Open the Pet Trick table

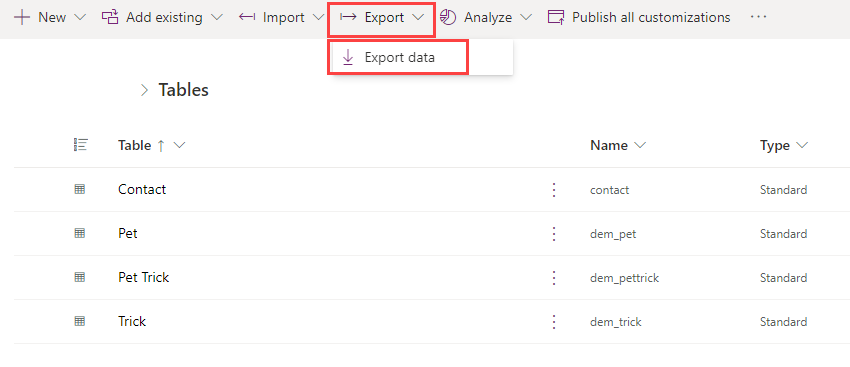(144, 277)
